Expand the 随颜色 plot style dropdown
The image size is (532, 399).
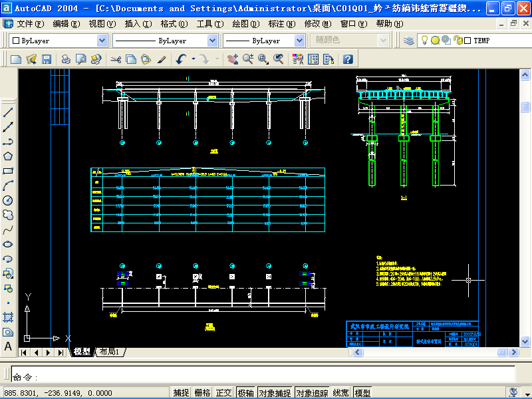(383, 41)
